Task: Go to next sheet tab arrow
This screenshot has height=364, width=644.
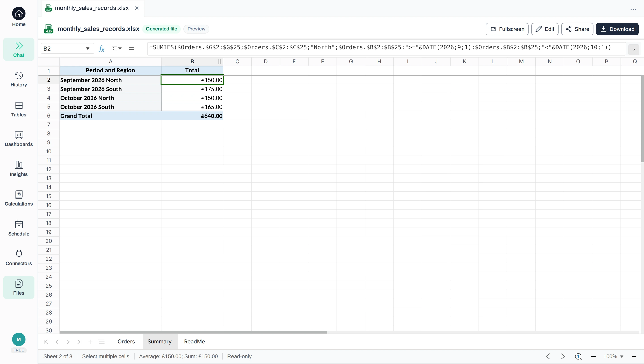Action: (x=68, y=342)
